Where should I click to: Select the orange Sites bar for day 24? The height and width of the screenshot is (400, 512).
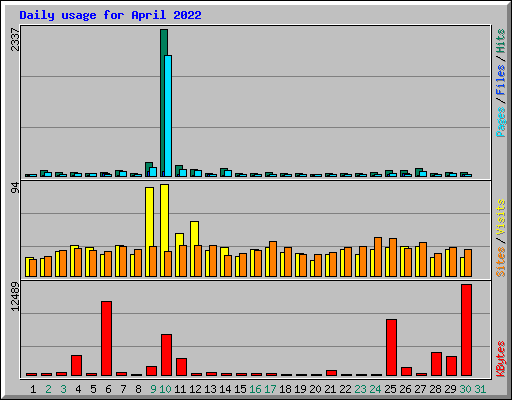[x=378, y=257]
